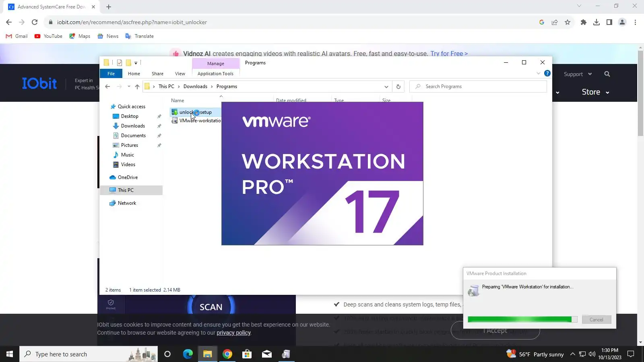Click the Chrome extensions puzzle icon
Image resolution: width=644 pixels, height=362 pixels.
(x=583, y=22)
